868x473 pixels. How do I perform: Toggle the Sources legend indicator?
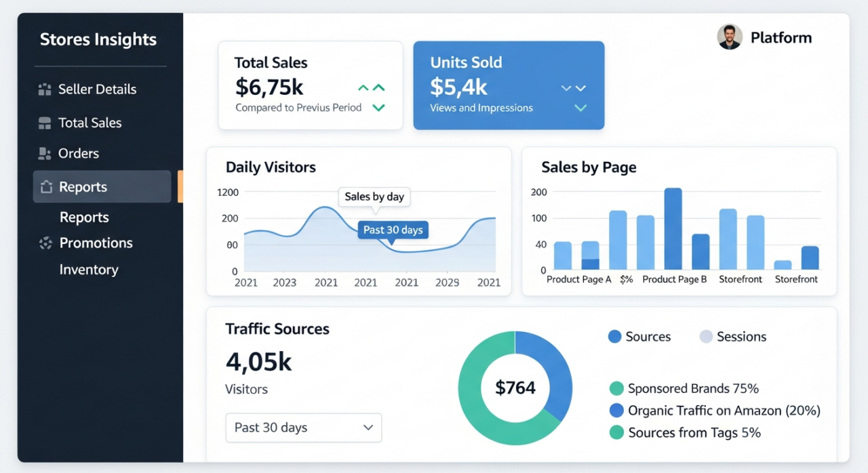[x=615, y=336]
